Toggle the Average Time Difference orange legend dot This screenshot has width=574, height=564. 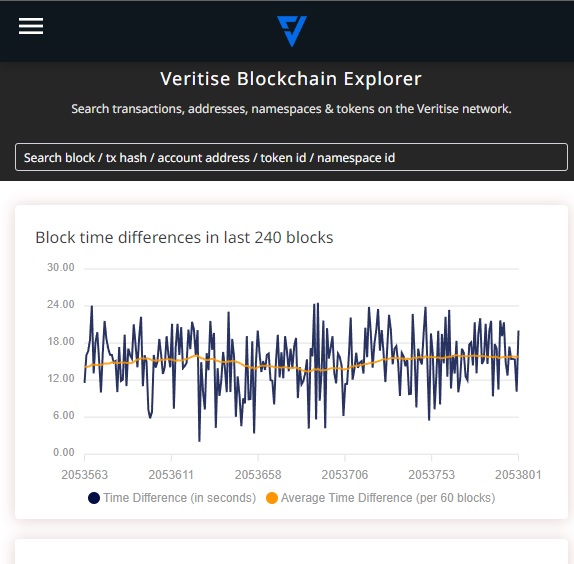[x=272, y=498]
